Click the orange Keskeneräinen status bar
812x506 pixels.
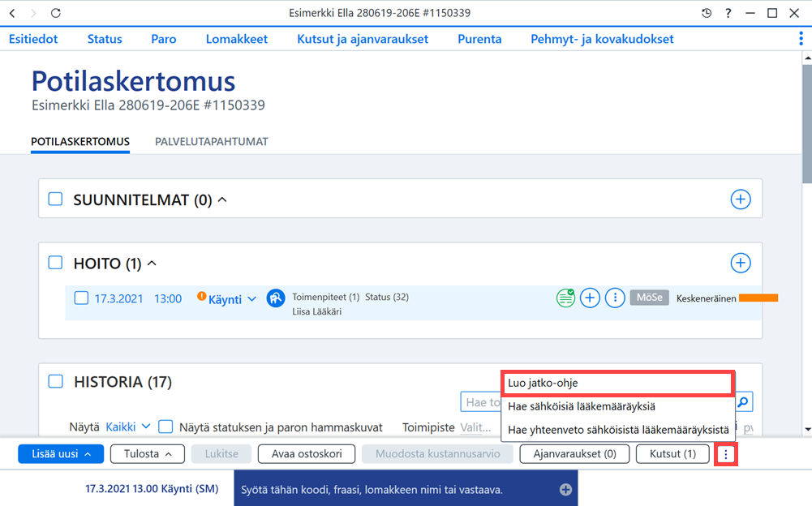click(758, 298)
